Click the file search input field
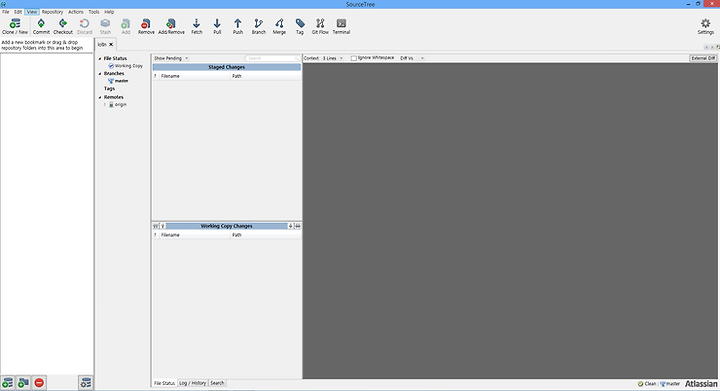Image resolution: width=720 pixels, height=391 pixels. [272, 58]
